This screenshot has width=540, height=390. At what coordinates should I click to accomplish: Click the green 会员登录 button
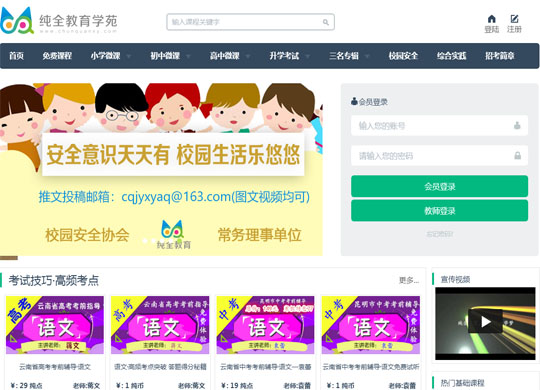pos(439,186)
